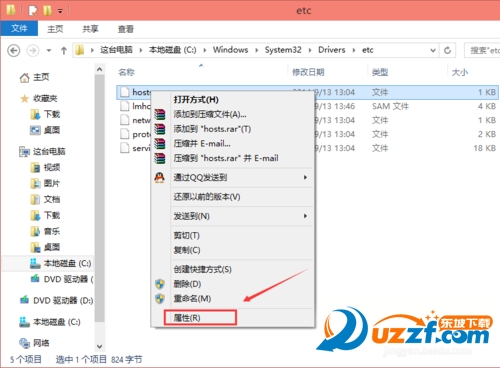Click shield icon next to 删除(D)
Image resolution: width=500 pixels, height=368 pixels.
[160, 284]
